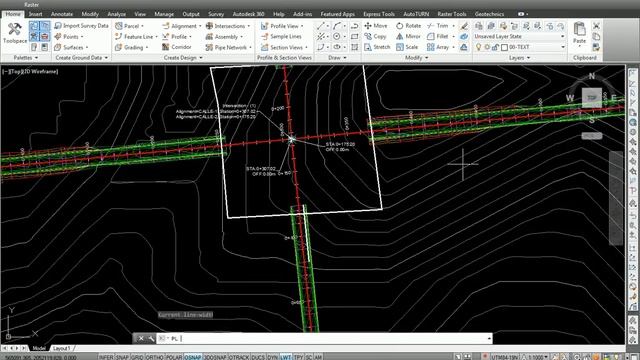Image resolution: width=640 pixels, height=360 pixels.
Task: Click Import Survey Data icon
Action: coord(58,26)
